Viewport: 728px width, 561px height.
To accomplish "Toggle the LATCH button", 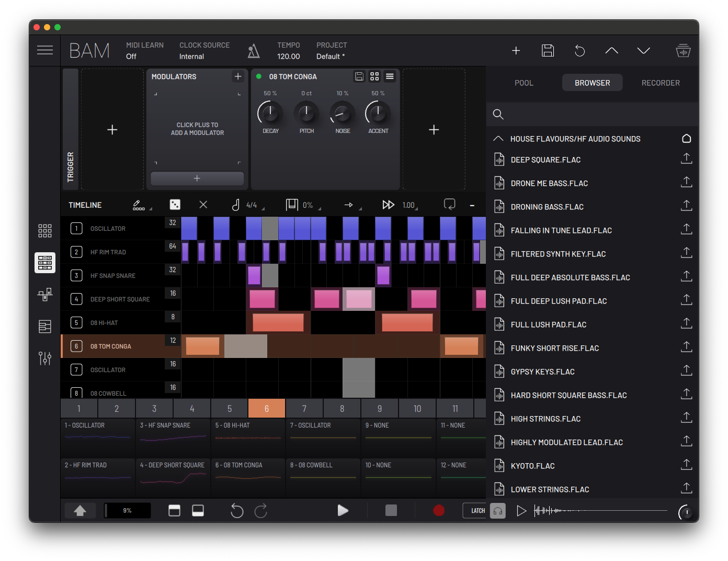I will [x=477, y=511].
